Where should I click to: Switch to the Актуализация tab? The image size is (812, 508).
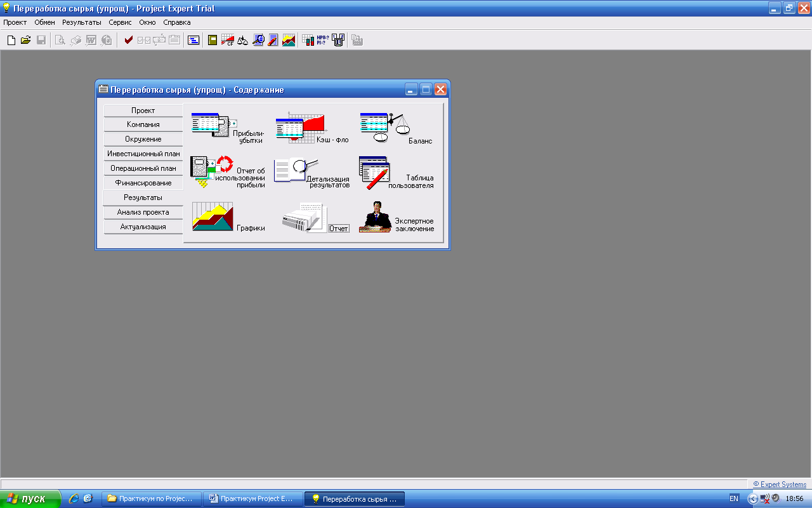pyautogui.click(x=143, y=227)
